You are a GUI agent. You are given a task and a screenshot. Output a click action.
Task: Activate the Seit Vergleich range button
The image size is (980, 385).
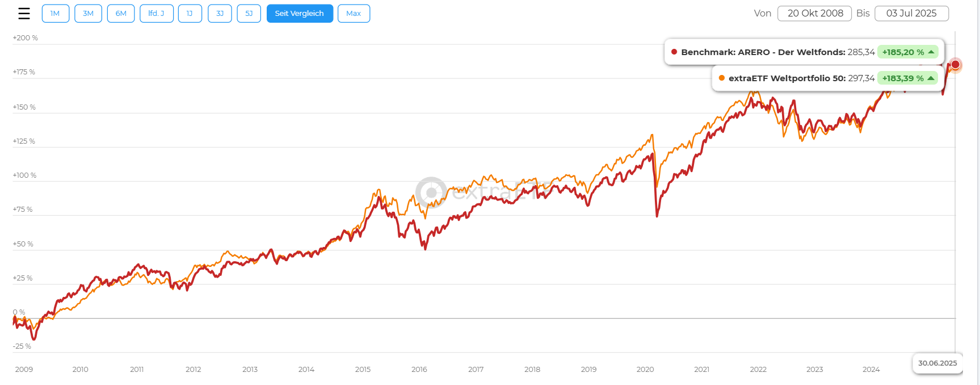pos(299,14)
